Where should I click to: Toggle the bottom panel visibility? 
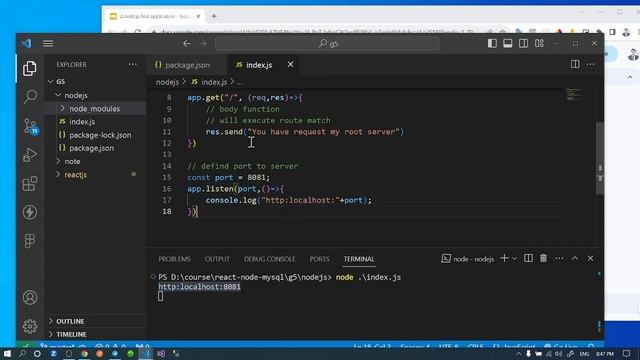[508, 43]
